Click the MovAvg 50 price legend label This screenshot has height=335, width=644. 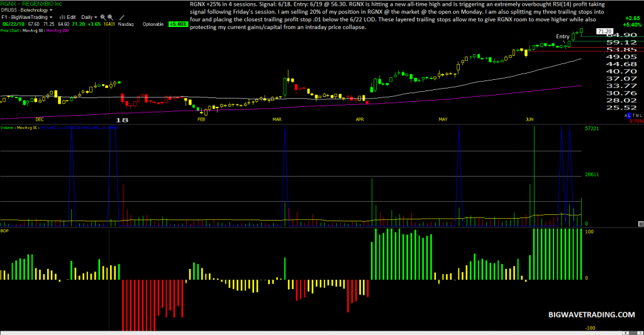tap(33, 30)
